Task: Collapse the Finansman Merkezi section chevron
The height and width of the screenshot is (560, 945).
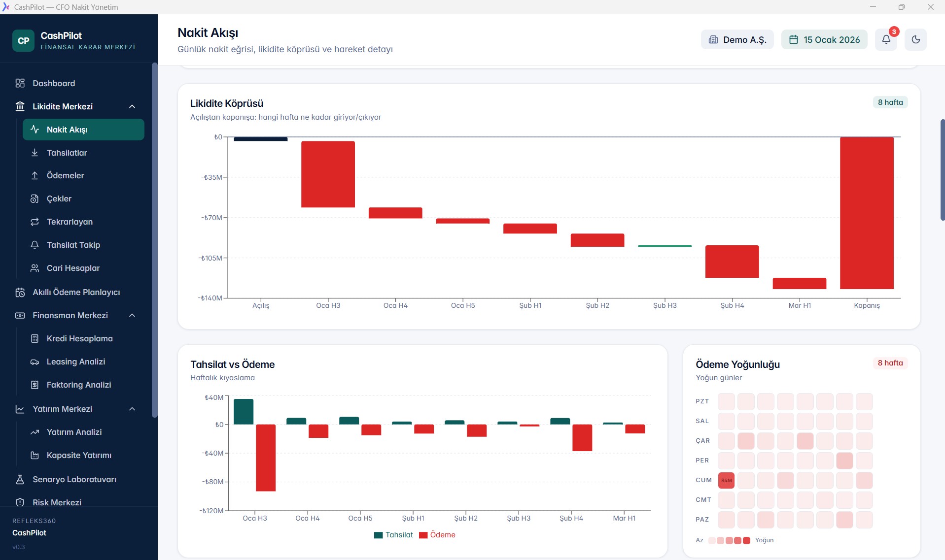Action: tap(132, 315)
